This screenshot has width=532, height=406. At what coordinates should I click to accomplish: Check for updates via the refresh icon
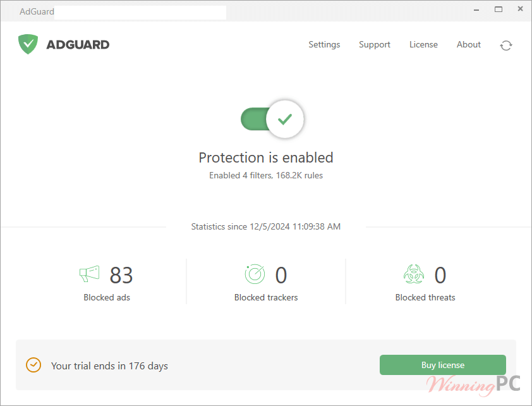coord(505,45)
